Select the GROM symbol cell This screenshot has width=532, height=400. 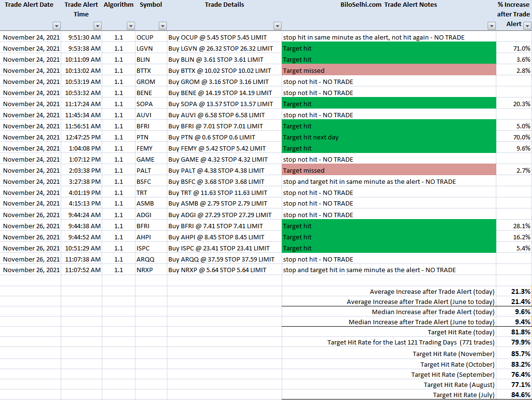tap(151, 82)
